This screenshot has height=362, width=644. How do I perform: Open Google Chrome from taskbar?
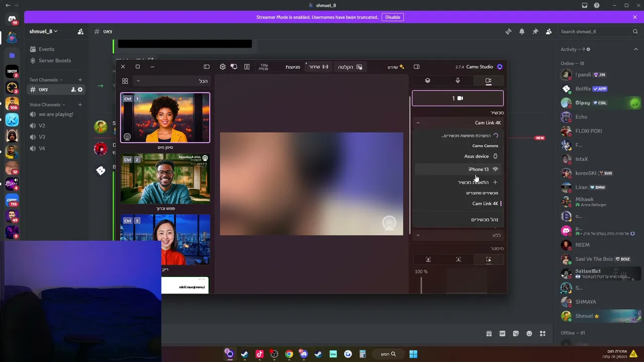pyautogui.click(x=289, y=354)
